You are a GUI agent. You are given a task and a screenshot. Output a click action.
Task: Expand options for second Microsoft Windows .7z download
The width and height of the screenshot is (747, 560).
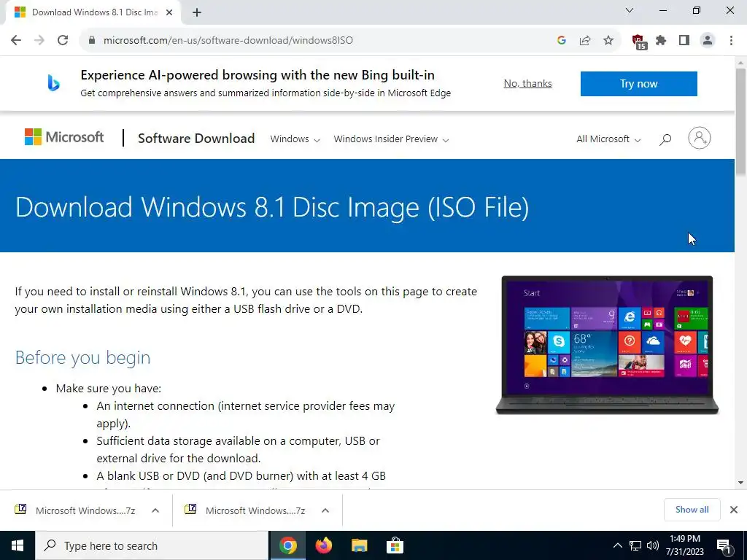(x=325, y=510)
